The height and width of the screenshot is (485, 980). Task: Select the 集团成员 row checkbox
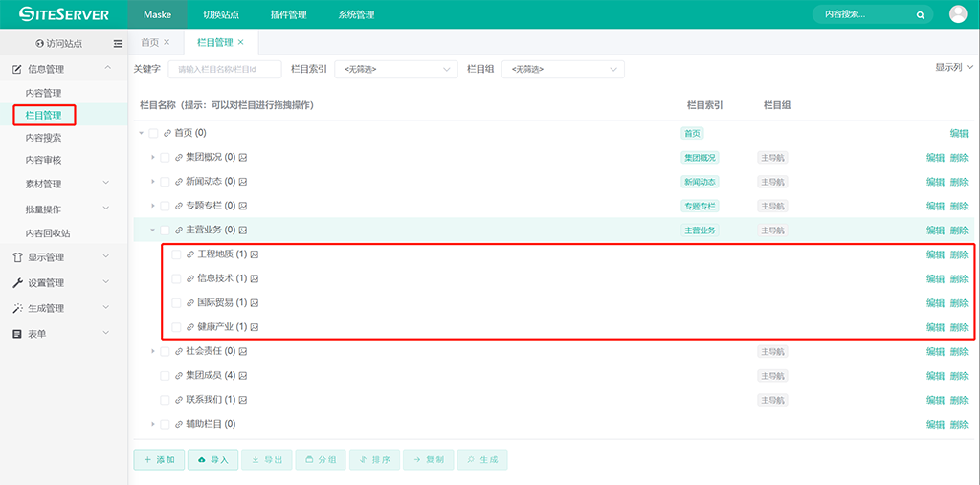[165, 376]
